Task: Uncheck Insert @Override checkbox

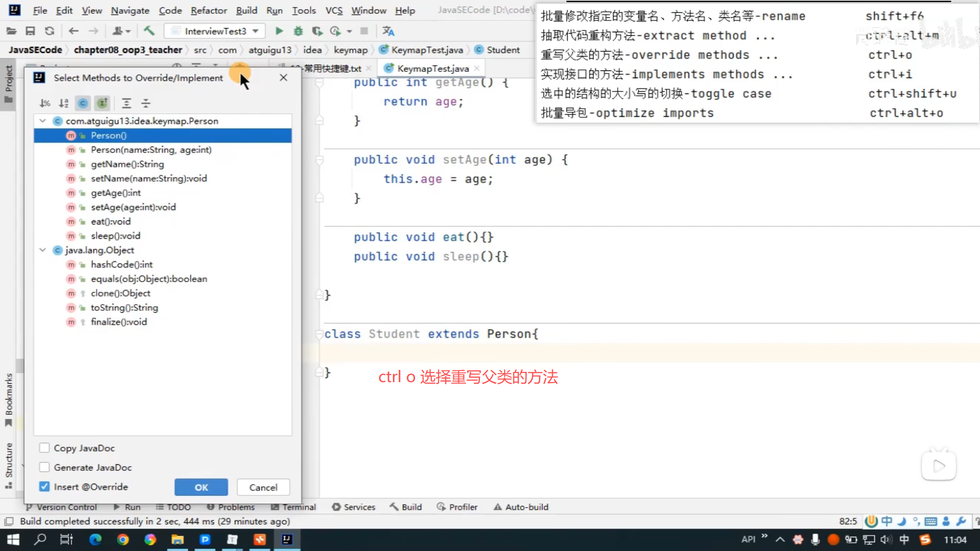Action: (x=44, y=487)
